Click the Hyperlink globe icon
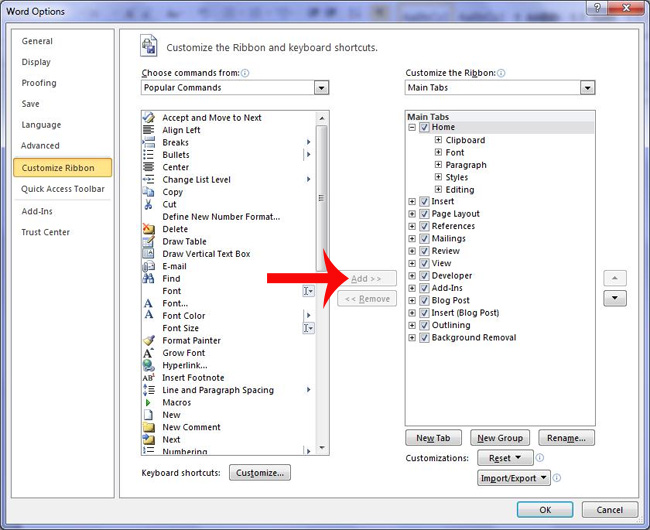Image resolution: width=650 pixels, height=530 pixels. point(148,365)
